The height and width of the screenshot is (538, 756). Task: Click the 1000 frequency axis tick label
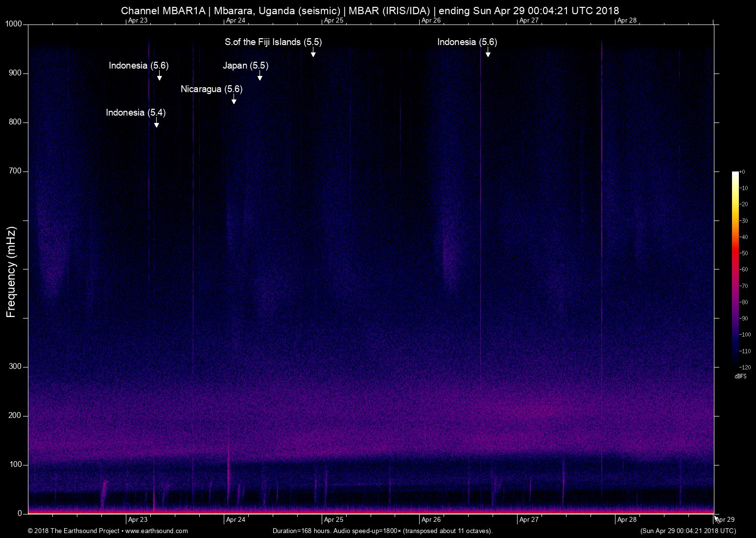click(14, 24)
